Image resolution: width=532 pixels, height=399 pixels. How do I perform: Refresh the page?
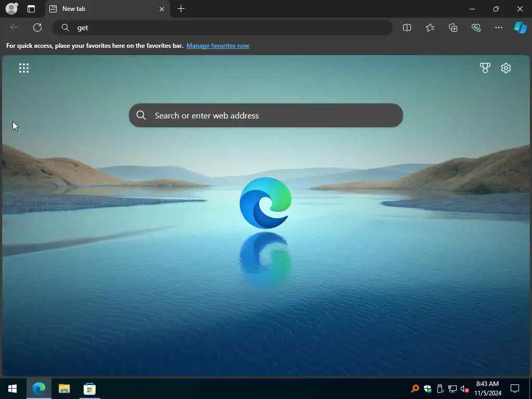[37, 28]
